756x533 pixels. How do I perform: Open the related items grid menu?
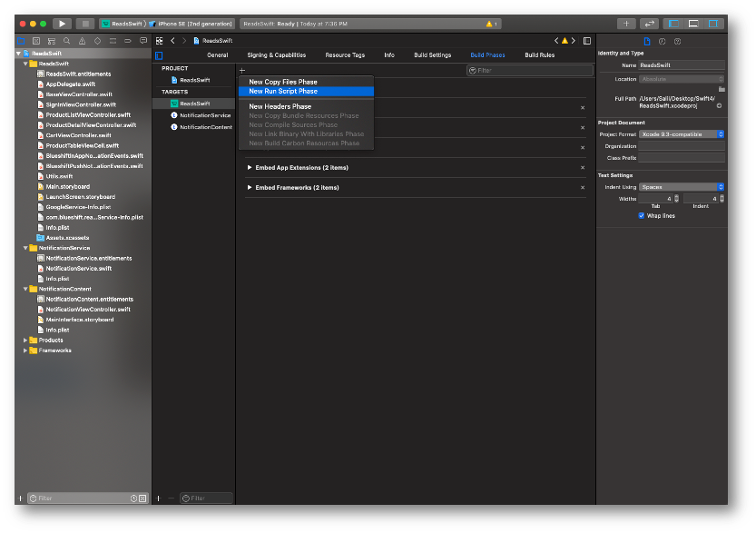pos(160,41)
